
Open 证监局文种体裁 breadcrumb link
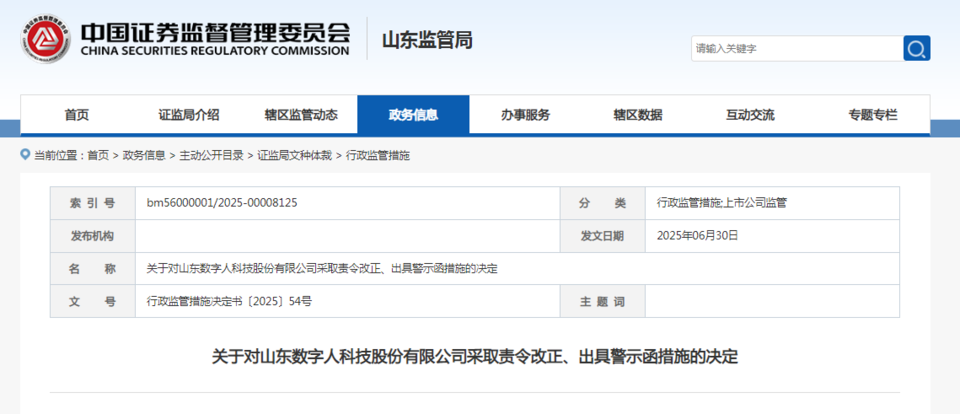pos(295,156)
